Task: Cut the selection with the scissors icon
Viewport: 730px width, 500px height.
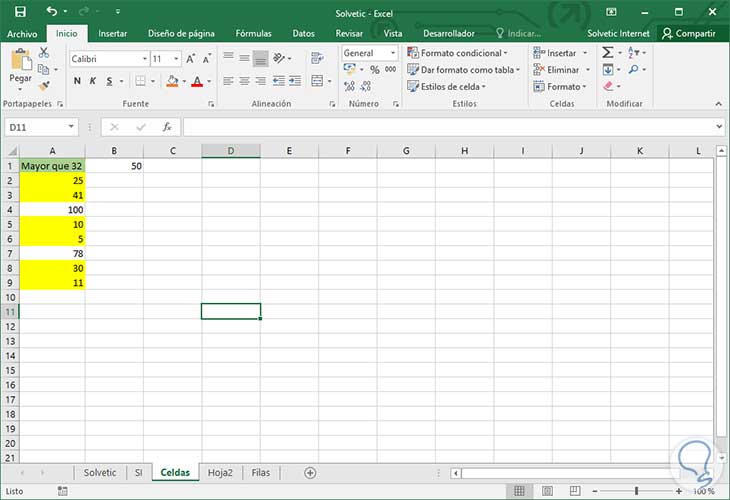Action: pos(44,53)
